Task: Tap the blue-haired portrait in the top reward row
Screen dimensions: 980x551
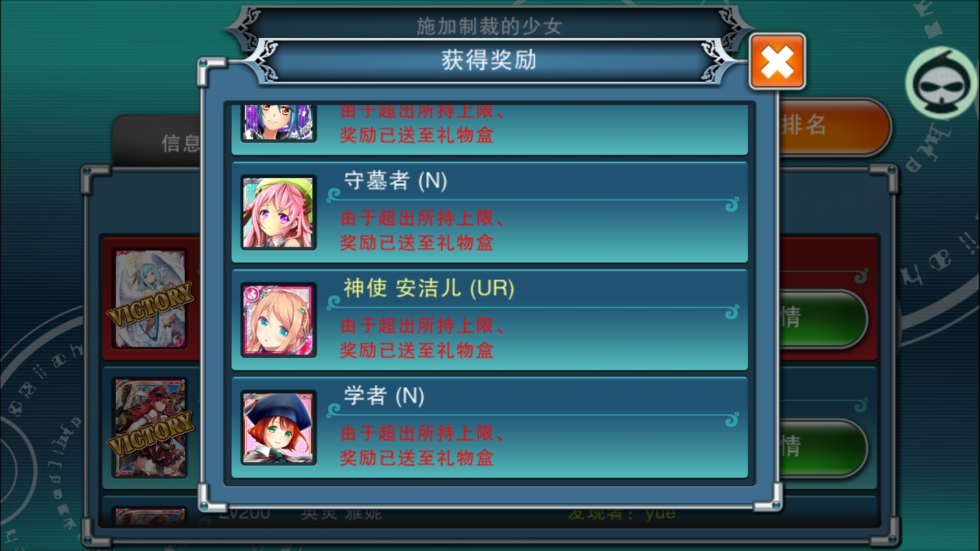Action: tap(278, 122)
